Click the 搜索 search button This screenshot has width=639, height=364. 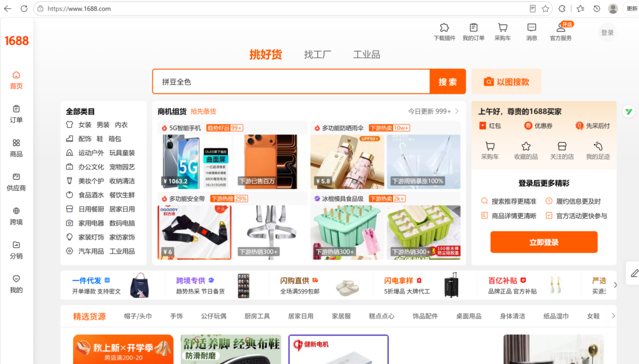447,82
